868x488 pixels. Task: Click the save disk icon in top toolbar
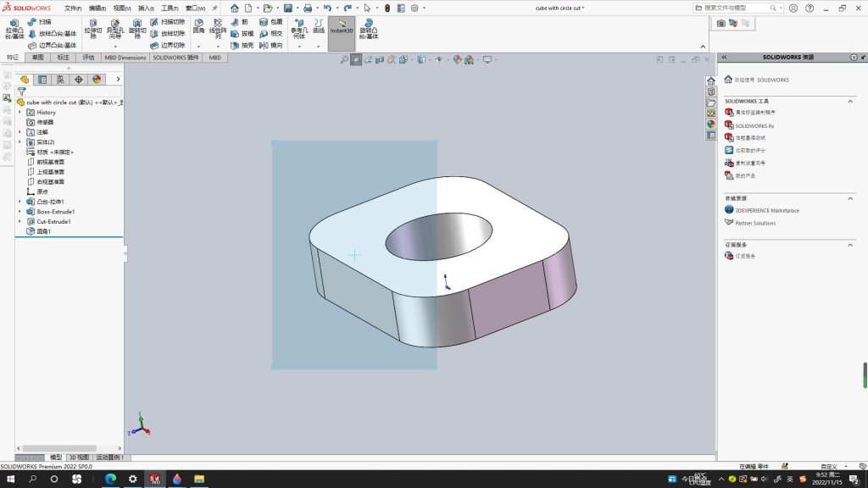[x=288, y=8]
